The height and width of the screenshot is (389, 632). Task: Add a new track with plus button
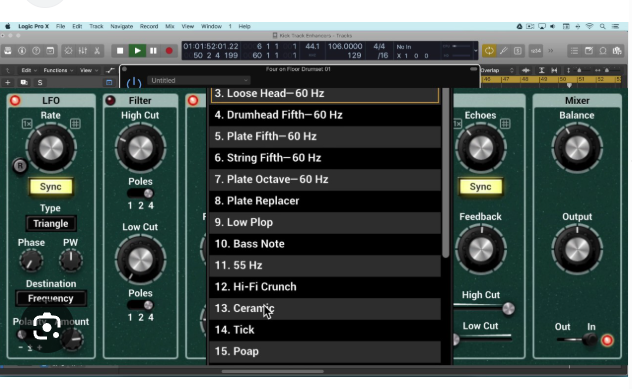pos(8,82)
